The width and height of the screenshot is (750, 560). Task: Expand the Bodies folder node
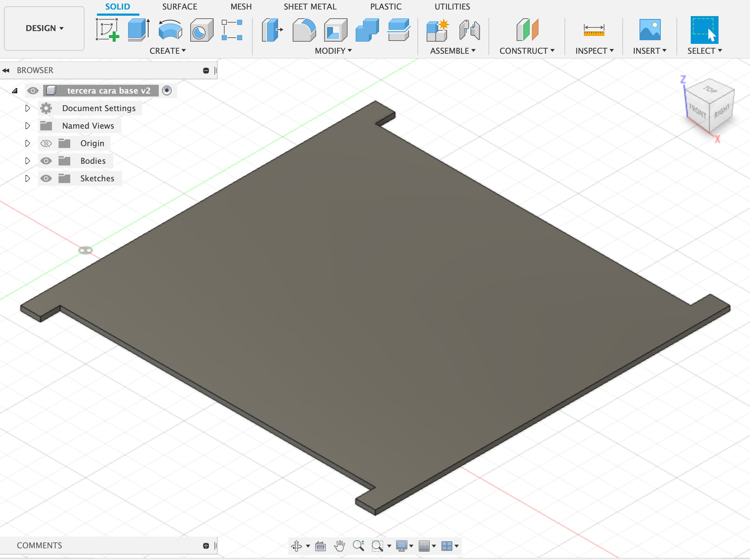(x=27, y=160)
